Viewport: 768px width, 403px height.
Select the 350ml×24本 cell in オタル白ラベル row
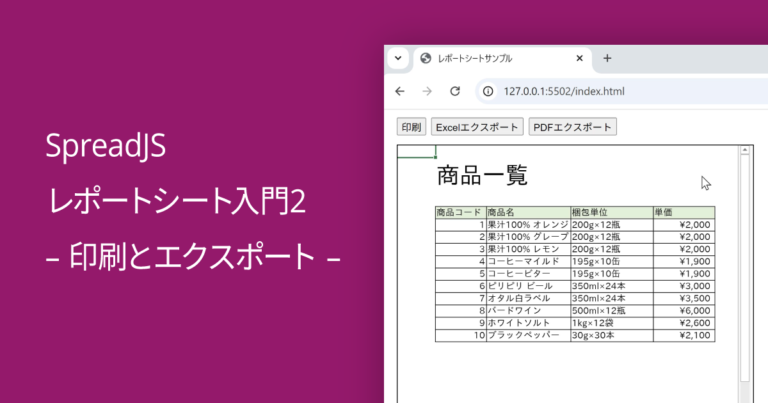coord(612,298)
